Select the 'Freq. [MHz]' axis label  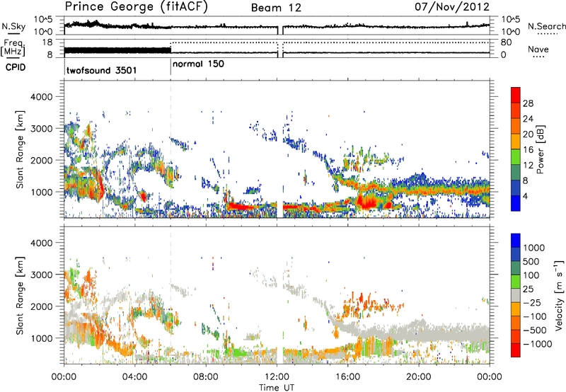tap(13, 47)
